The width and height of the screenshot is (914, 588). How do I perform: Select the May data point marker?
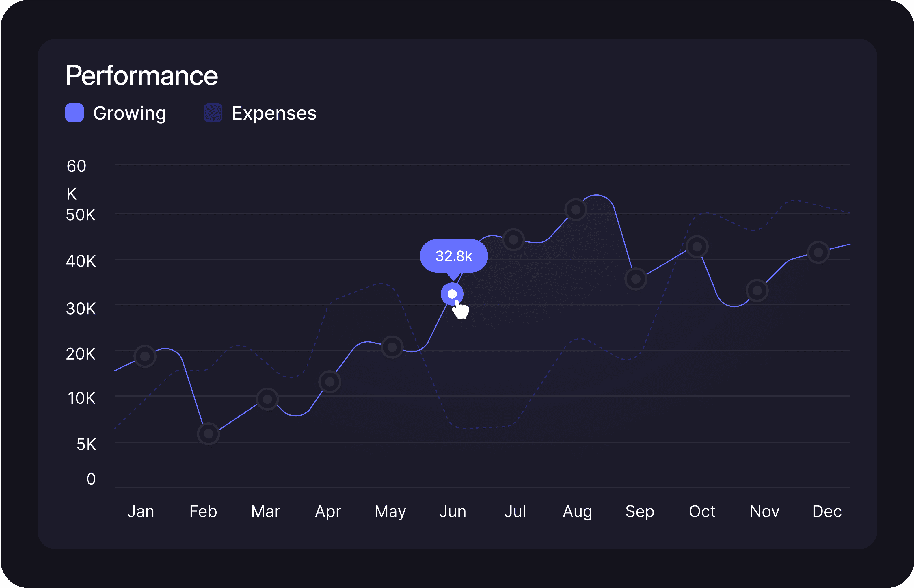click(392, 347)
